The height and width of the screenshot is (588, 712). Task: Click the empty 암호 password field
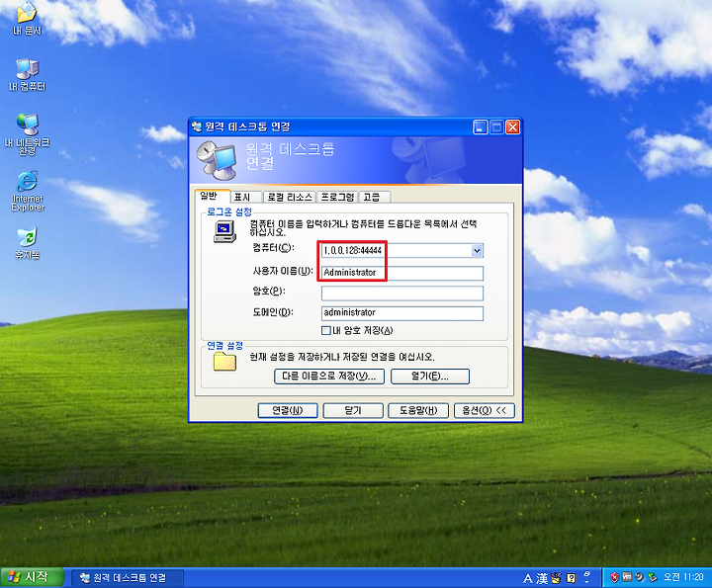402,294
